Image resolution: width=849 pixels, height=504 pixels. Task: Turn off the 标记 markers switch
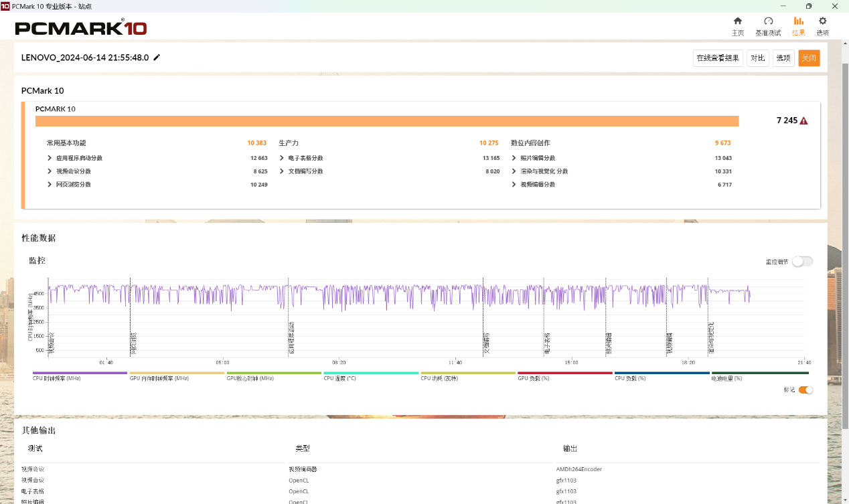pyautogui.click(x=805, y=390)
